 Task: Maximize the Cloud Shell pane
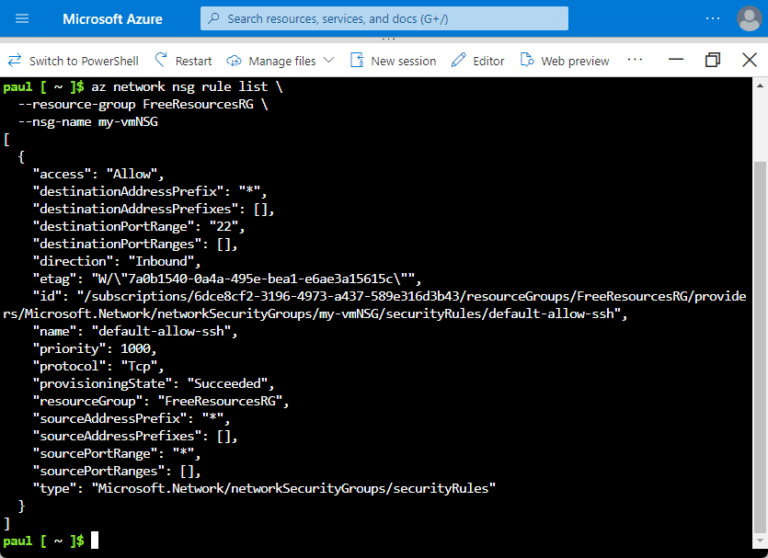click(x=712, y=61)
